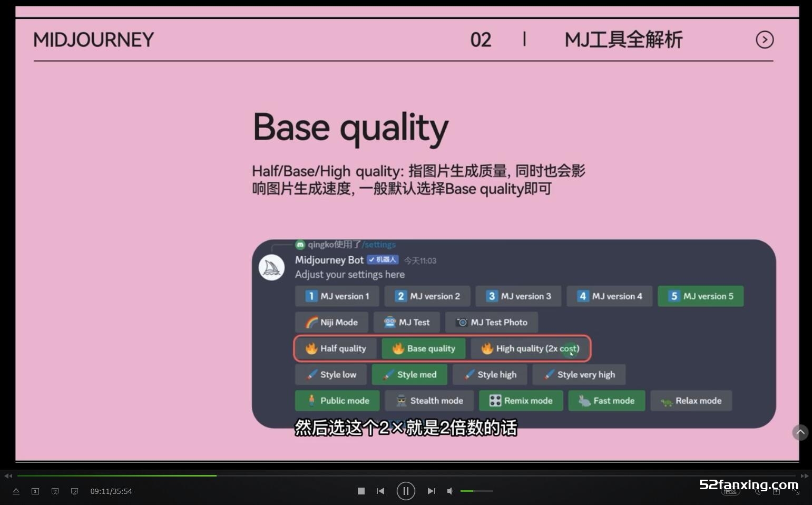
Task: Set Style very high
Action: 579,374
